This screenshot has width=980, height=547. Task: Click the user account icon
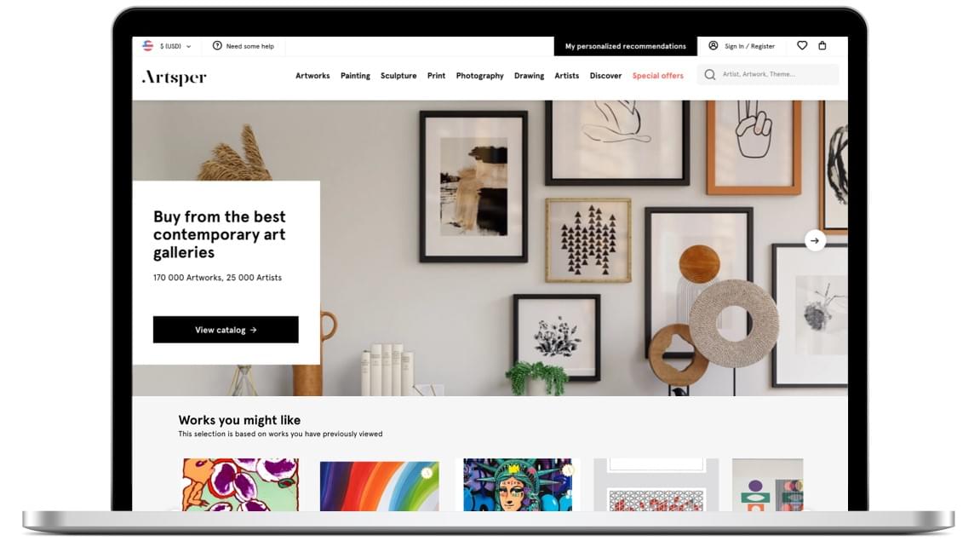pyautogui.click(x=714, y=46)
